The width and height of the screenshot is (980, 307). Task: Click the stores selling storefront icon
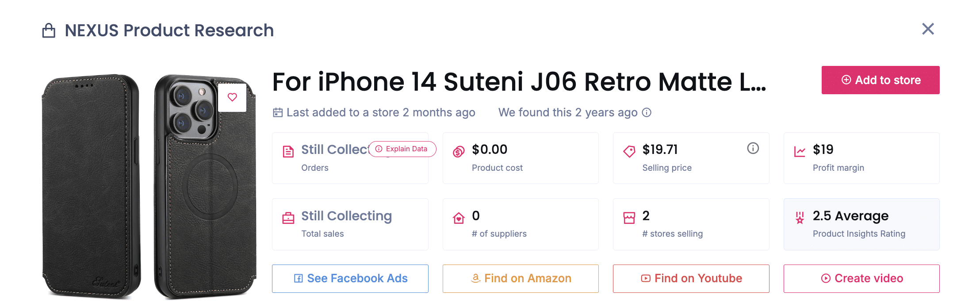629,218
